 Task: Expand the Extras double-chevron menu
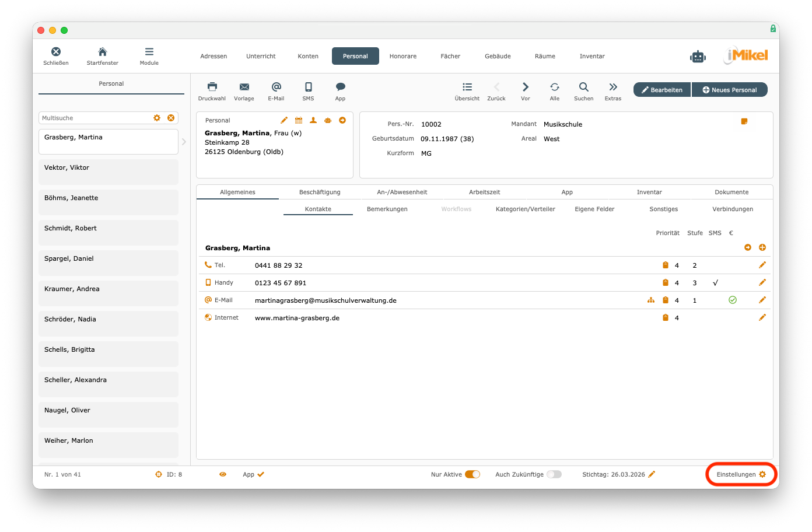612,87
